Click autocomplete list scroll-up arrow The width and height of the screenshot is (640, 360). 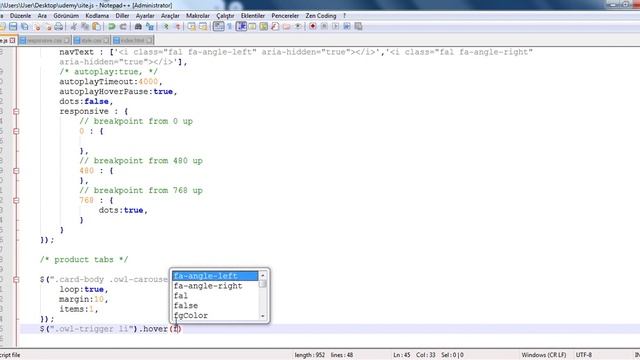click(263, 275)
